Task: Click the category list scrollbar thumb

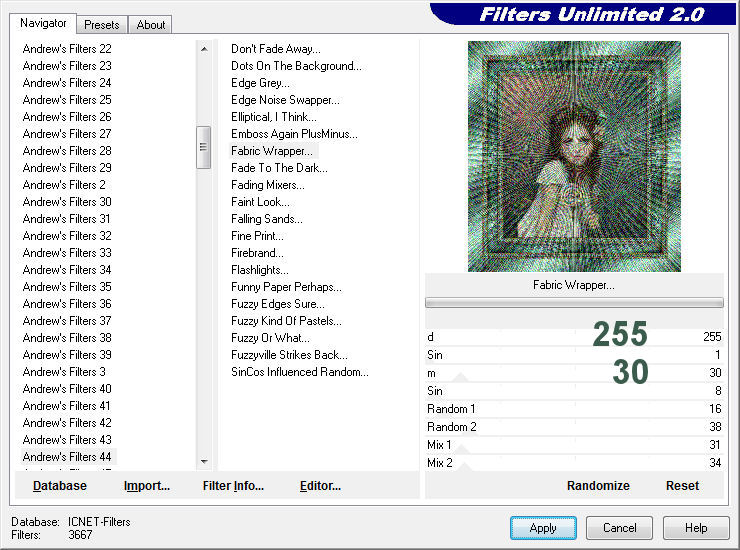Action: 203,147
